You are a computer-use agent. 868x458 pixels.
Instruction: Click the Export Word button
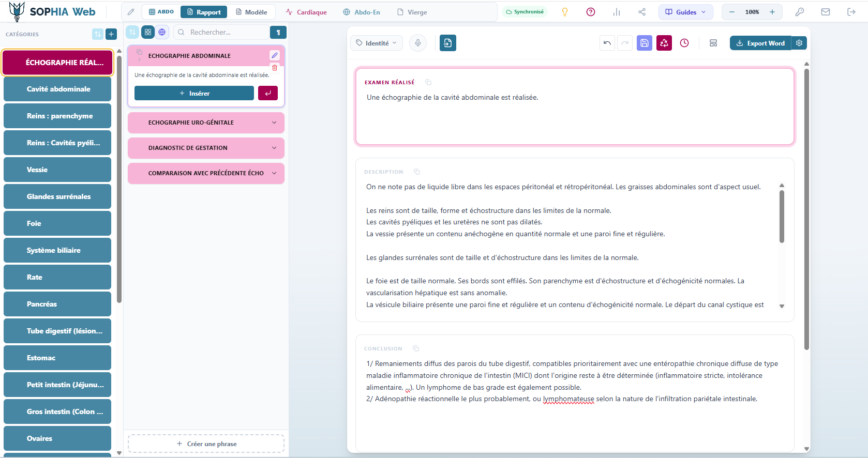tap(760, 43)
